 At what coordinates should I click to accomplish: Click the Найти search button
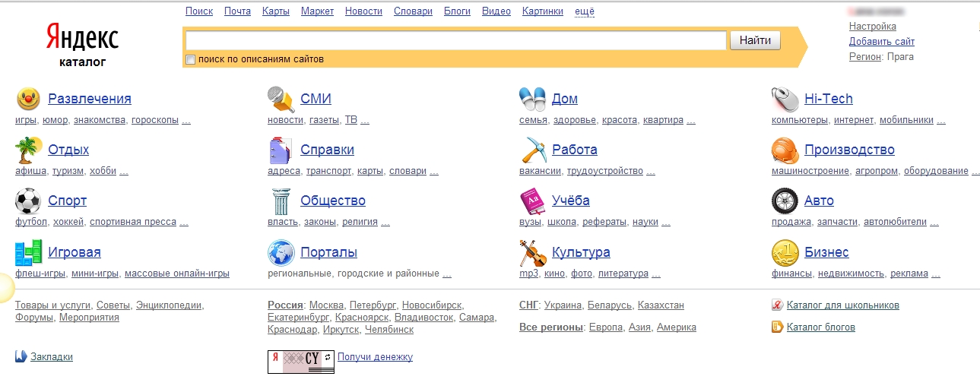click(755, 40)
